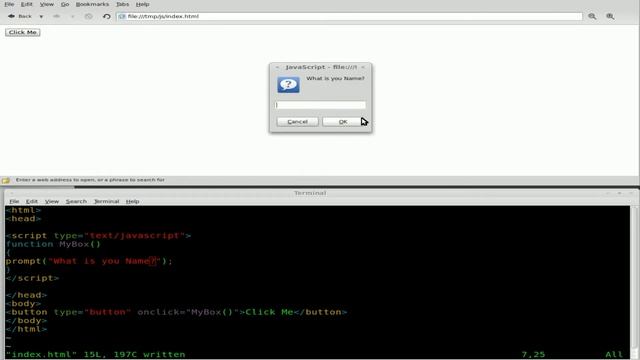Open the Back history dropdown arrow
This screenshot has height=360, width=640.
coord(41,16)
